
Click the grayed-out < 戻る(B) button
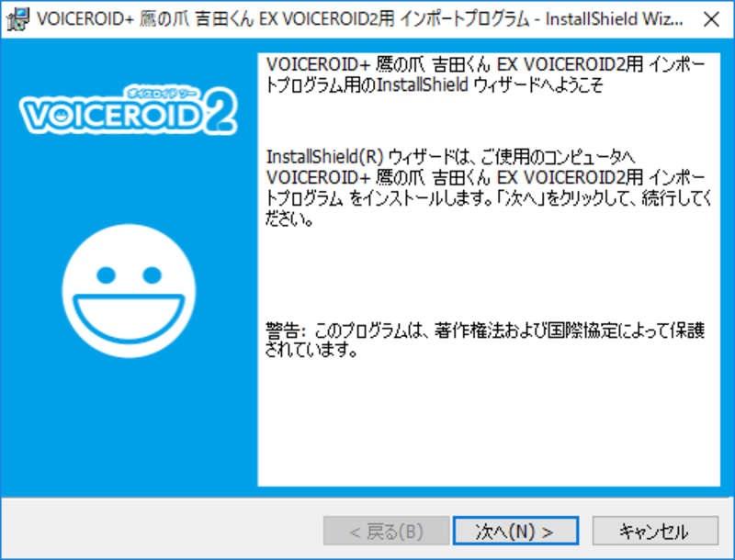coord(386,531)
